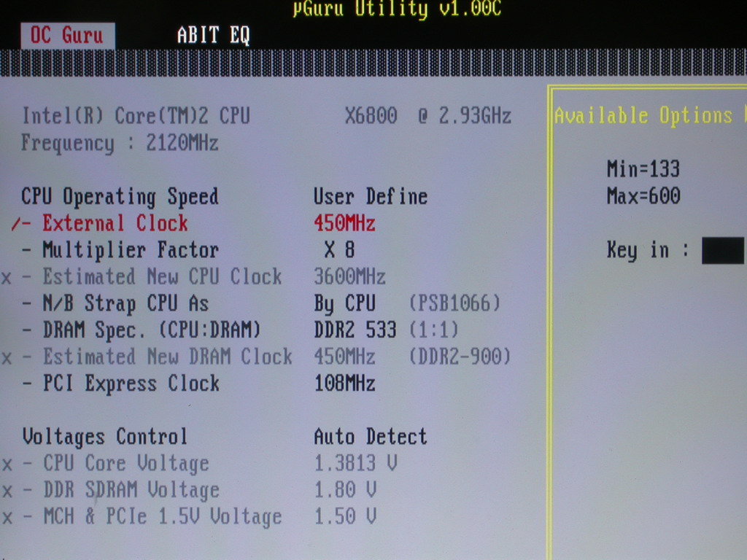
Task: Click the 3600MHz estimated clock value
Action: [349, 276]
